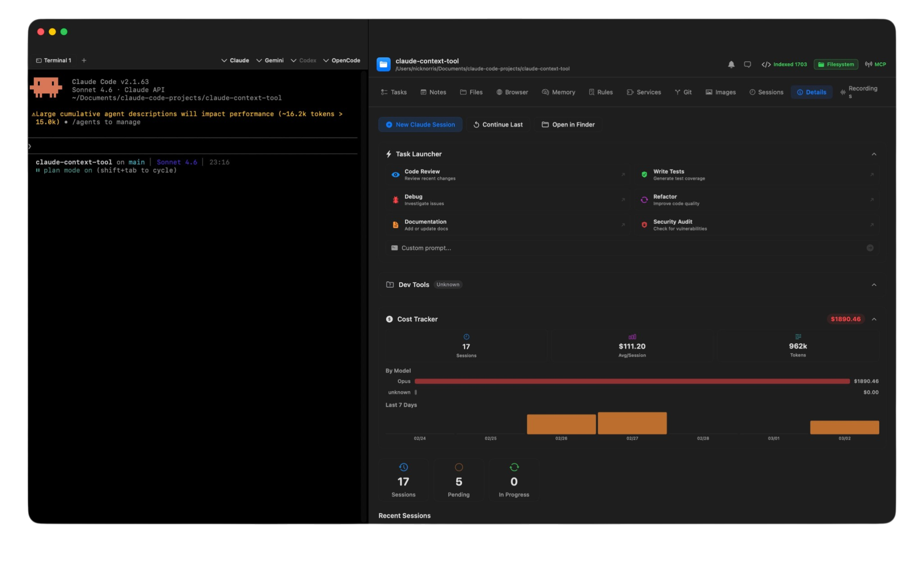Image resolution: width=924 pixels, height=561 pixels.
Task: Start a New Claude Session
Action: pyautogui.click(x=420, y=124)
